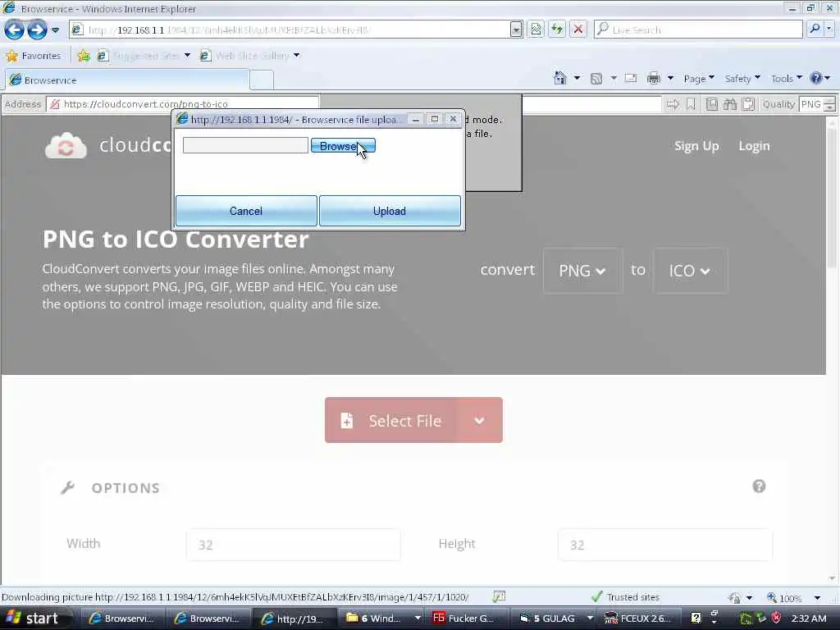Click the Live Search magnifier button
This screenshot has width=840, height=630.
(x=815, y=30)
